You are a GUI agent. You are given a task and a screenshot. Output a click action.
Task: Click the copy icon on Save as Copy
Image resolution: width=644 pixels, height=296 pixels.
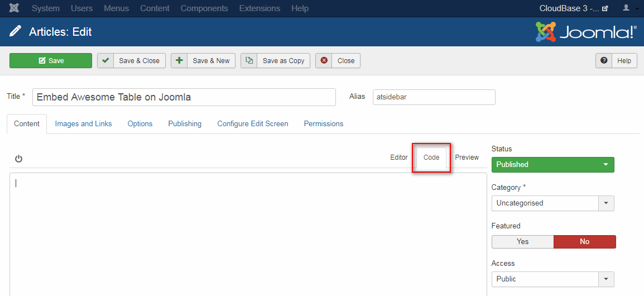[249, 60]
